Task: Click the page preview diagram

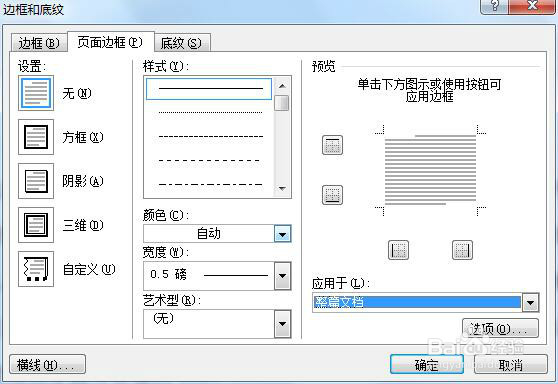Action: point(430,170)
